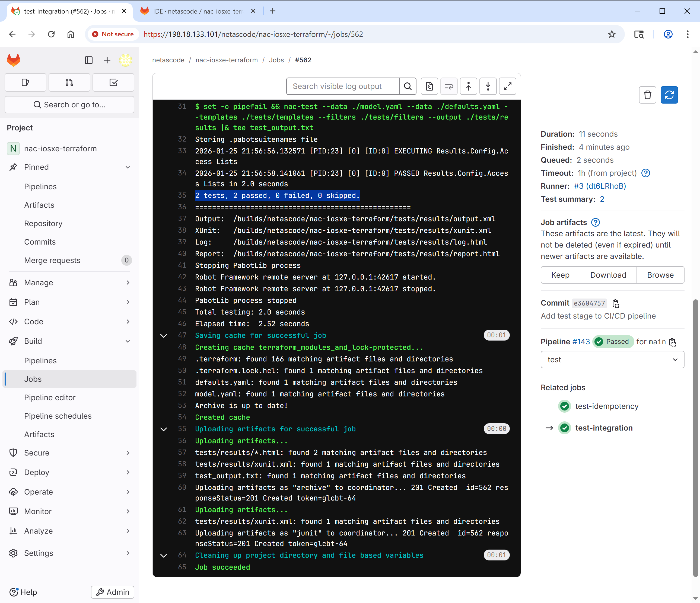Open the full screen log view icon

(507, 86)
